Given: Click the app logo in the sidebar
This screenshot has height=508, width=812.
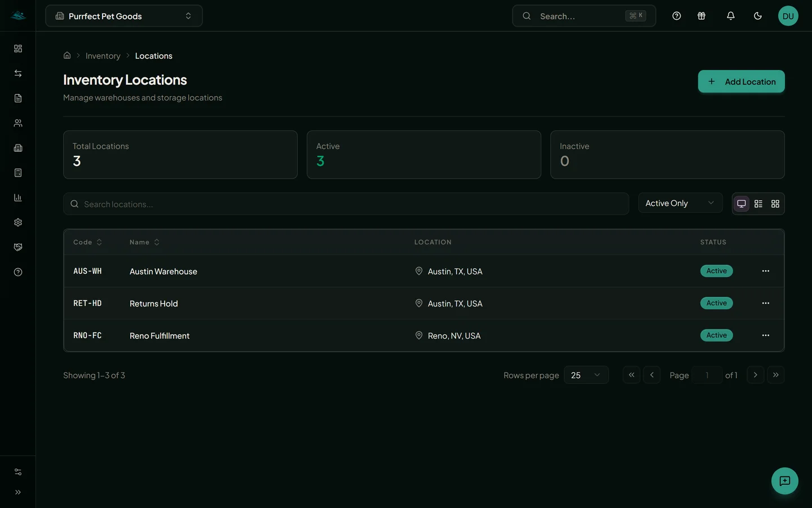Looking at the screenshot, I should tap(18, 16).
